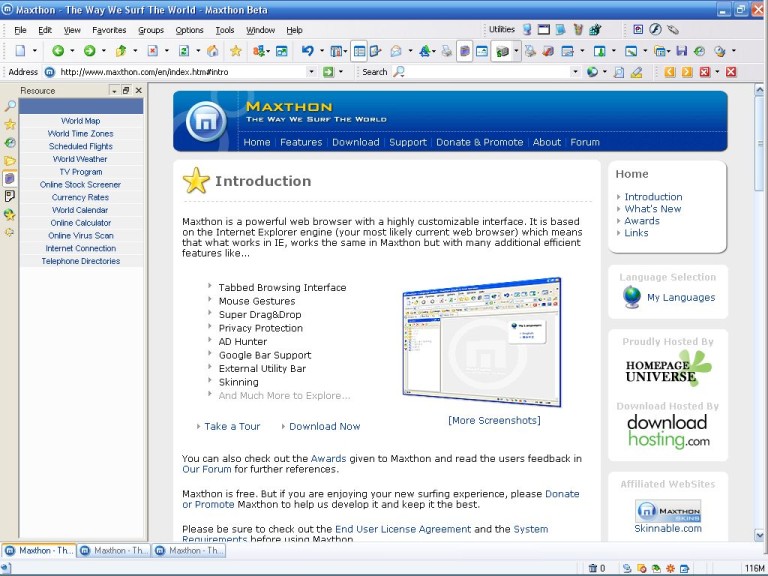The image size is (768, 576).
Task: Click the vertical page scrollbar thumb
Action: point(759,144)
